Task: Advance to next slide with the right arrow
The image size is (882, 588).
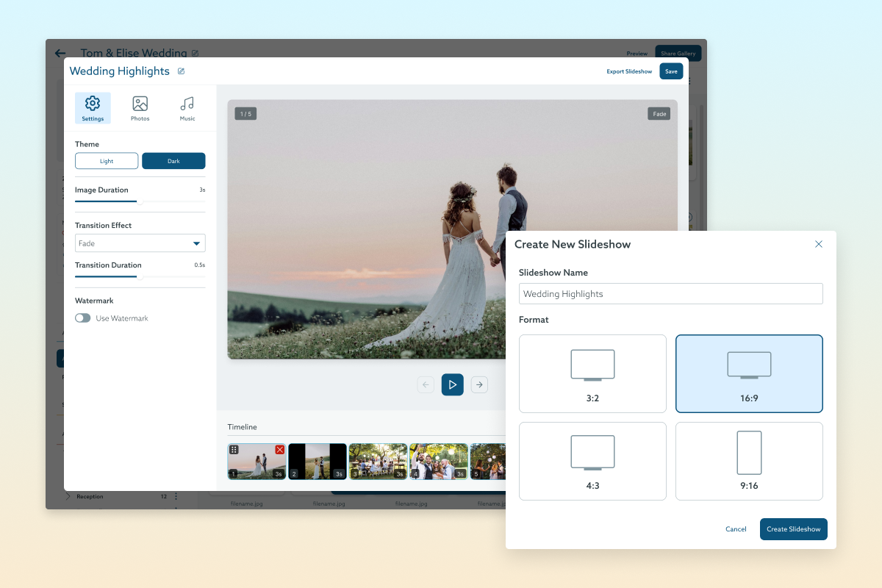Action: (x=479, y=384)
